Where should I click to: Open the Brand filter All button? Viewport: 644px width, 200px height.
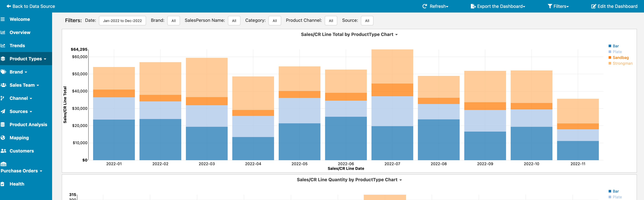(174, 21)
